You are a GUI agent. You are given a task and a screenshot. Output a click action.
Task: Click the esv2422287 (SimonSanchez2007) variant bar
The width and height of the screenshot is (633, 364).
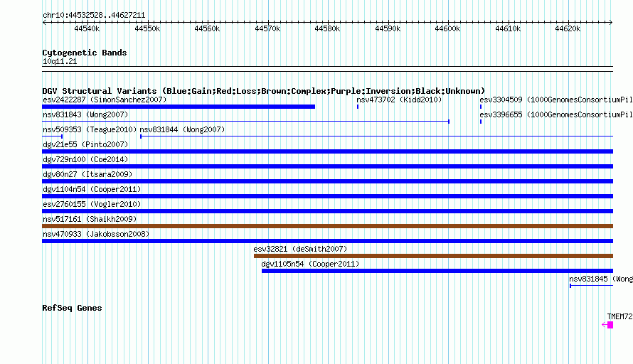(179, 107)
